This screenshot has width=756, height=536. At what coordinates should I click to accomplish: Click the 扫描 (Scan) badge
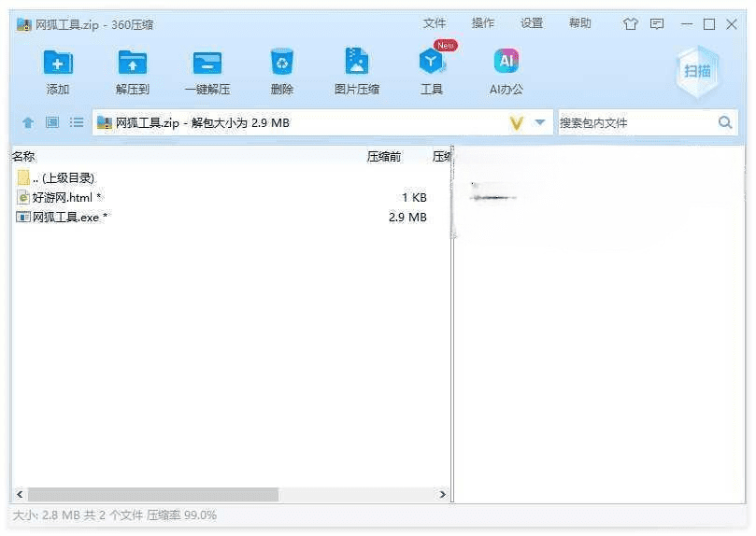[x=697, y=71]
